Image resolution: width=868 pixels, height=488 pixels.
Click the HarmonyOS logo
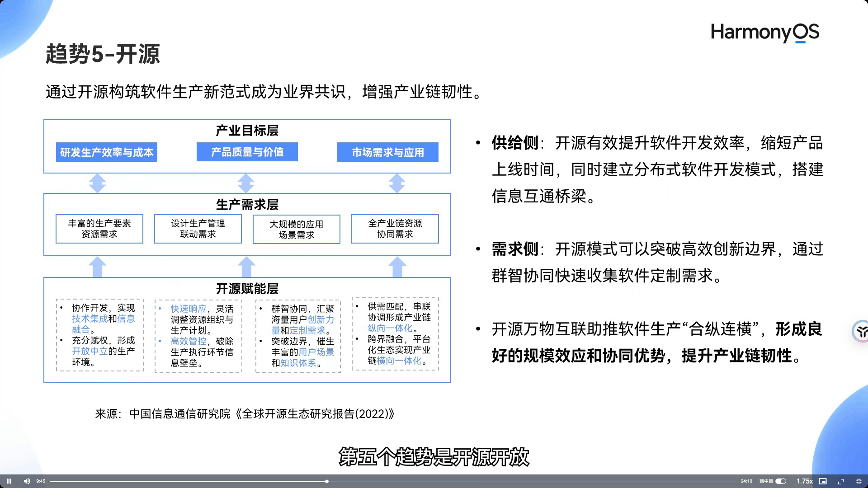[x=764, y=33]
